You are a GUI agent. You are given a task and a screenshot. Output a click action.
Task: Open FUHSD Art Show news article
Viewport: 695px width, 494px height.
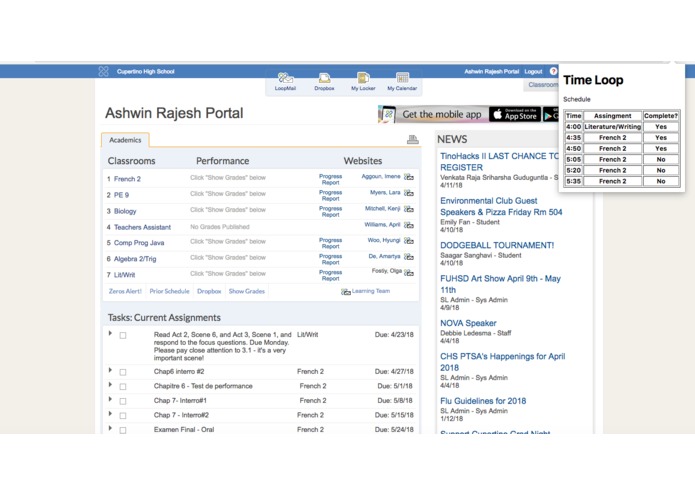pyautogui.click(x=500, y=284)
